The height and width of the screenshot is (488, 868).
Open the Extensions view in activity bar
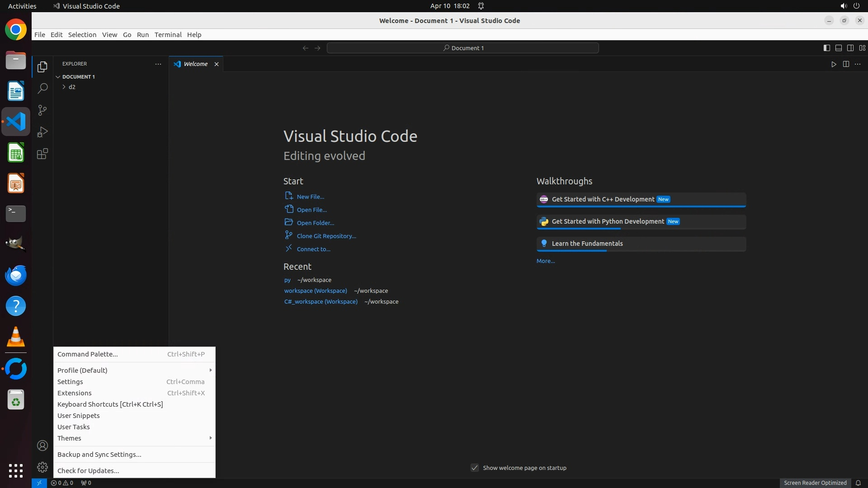pyautogui.click(x=42, y=154)
